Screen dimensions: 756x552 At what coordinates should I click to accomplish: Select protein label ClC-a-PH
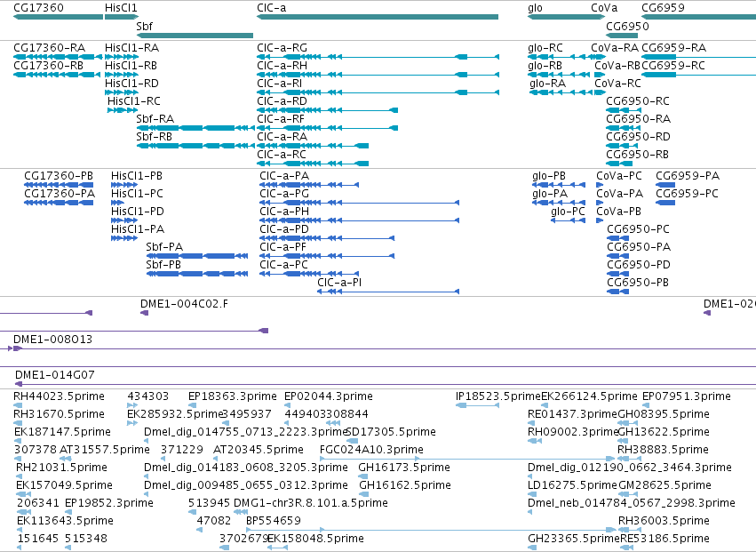(284, 212)
